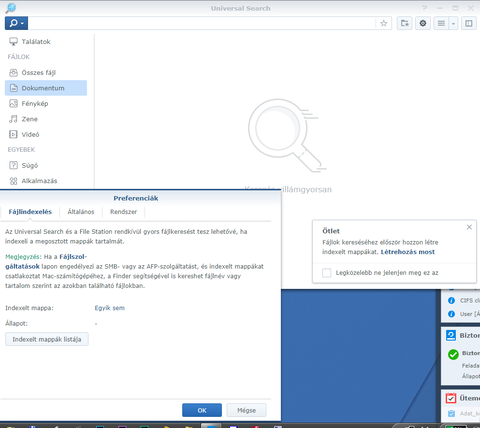Viewport: 480px width, 428px height.
Task: Select Zene category
Action: coord(46,119)
